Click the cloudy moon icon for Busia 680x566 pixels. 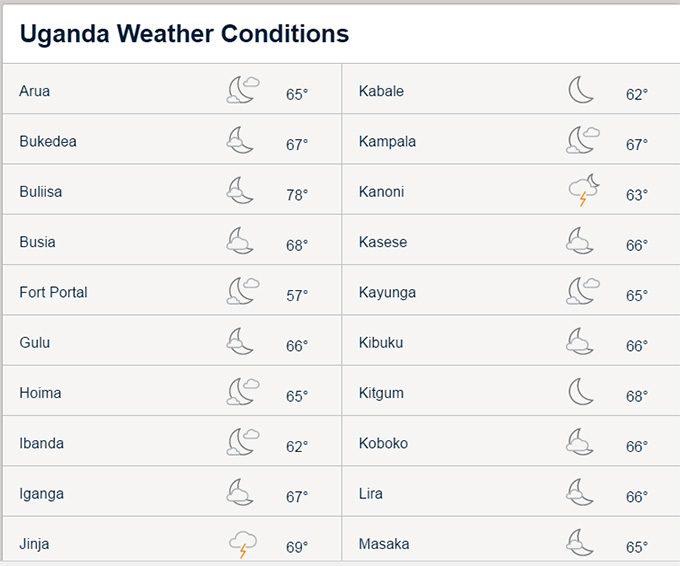pyautogui.click(x=239, y=241)
